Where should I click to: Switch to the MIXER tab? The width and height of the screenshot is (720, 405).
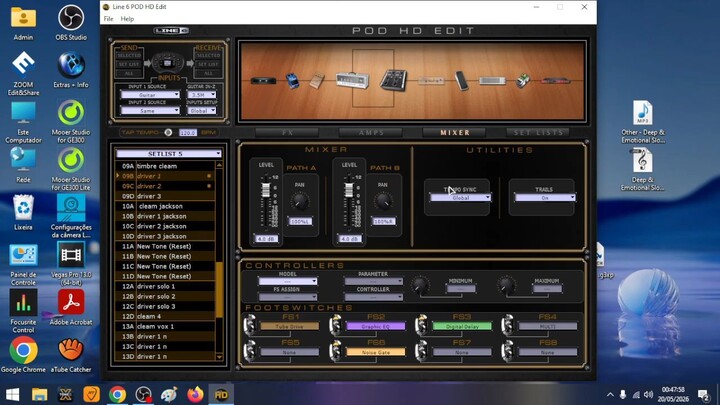click(455, 133)
